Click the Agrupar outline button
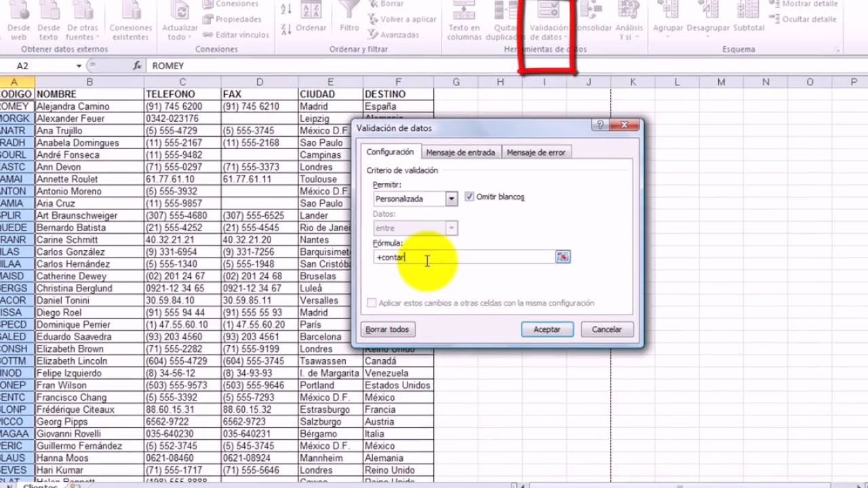Viewport: 868px width, 488px height. [x=668, y=19]
